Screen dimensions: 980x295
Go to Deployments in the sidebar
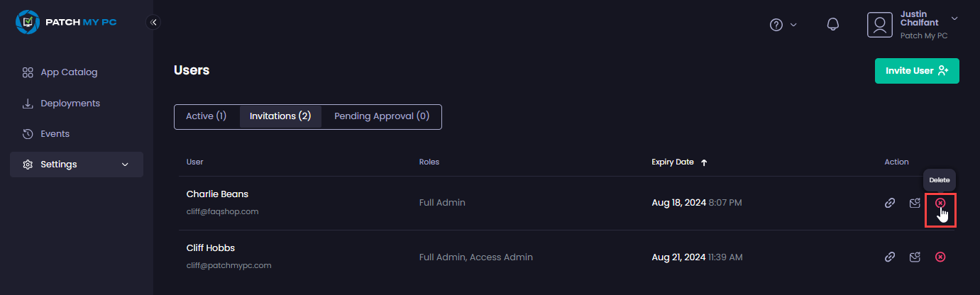click(x=70, y=104)
